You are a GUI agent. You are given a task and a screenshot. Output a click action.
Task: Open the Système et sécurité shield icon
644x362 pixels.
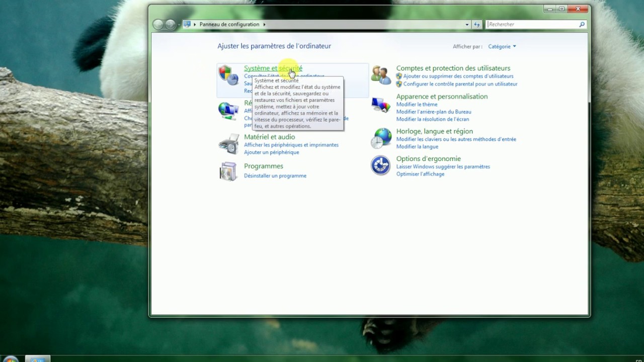pos(228,75)
